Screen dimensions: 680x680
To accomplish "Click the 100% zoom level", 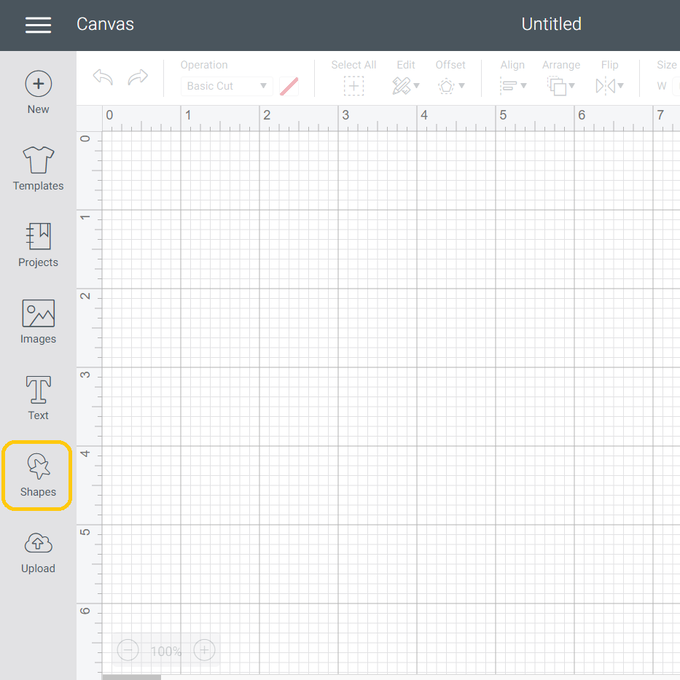I will click(166, 651).
